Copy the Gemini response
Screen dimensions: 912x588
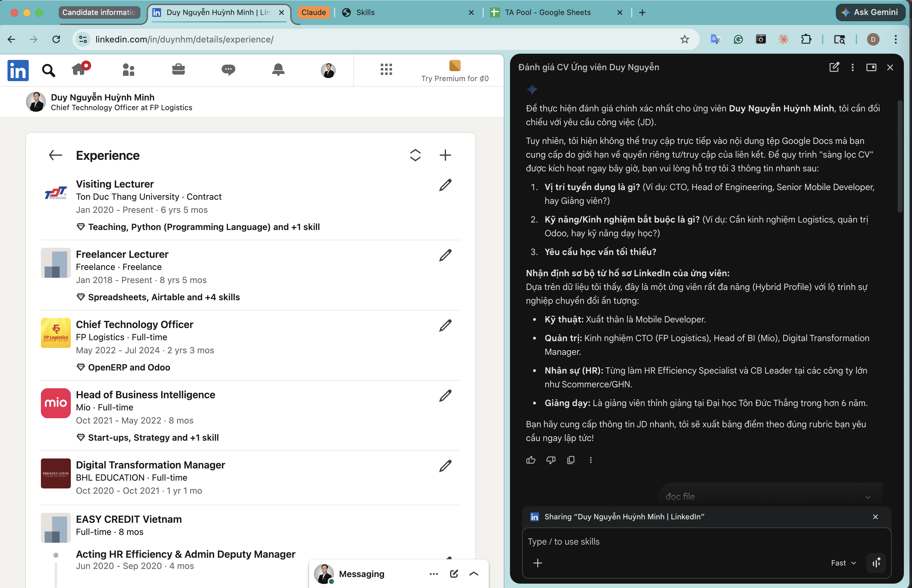pos(571,460)
